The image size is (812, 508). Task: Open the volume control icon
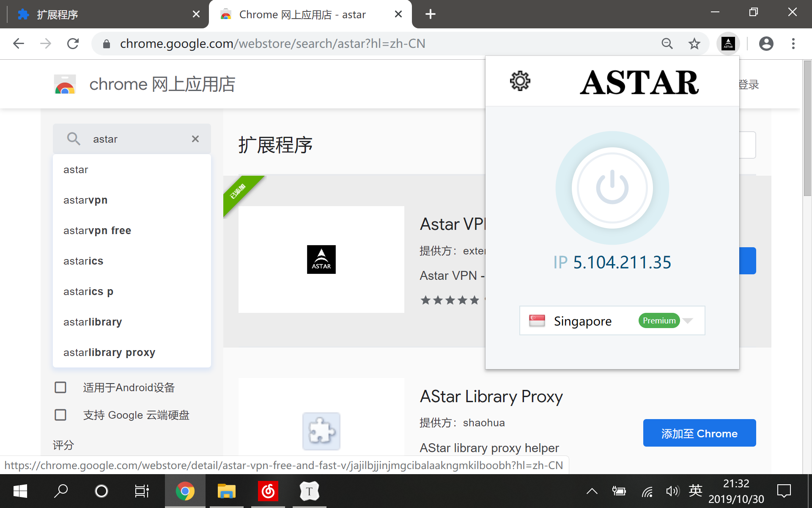(672, 491)
